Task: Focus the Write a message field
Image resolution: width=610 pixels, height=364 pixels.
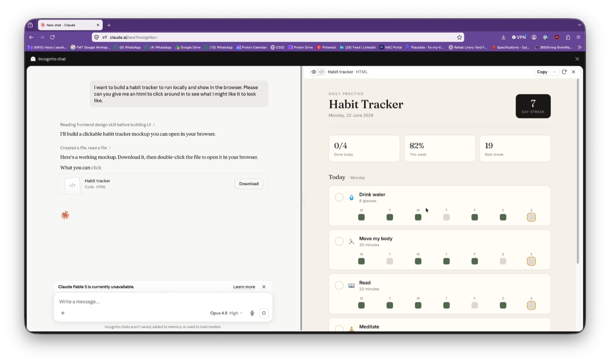Action: (x=163, y=301)
